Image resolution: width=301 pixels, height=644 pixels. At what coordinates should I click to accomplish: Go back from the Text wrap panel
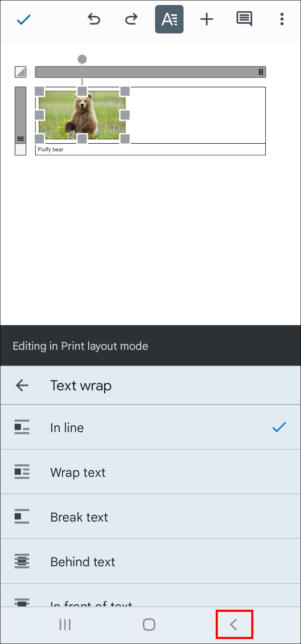tap(22, 385)
